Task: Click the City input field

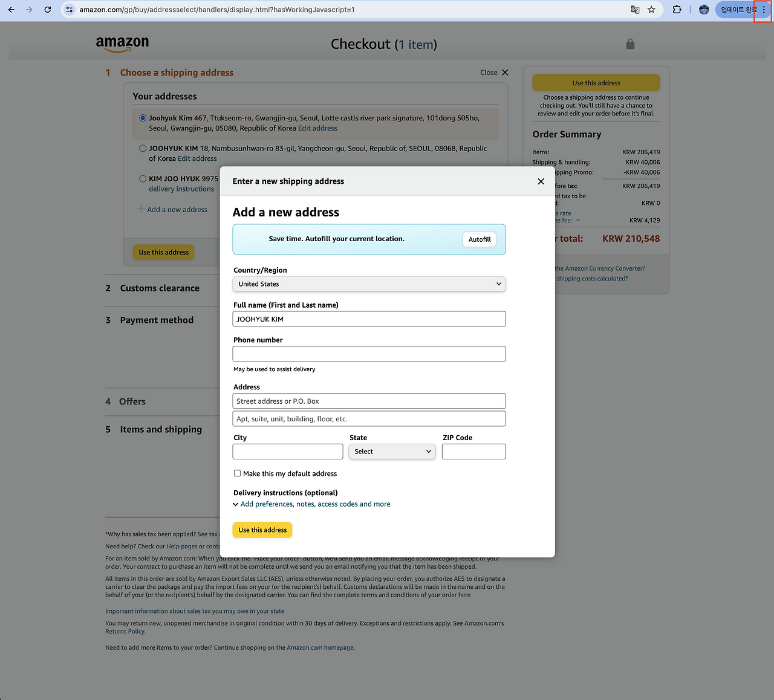Action: 288,452
